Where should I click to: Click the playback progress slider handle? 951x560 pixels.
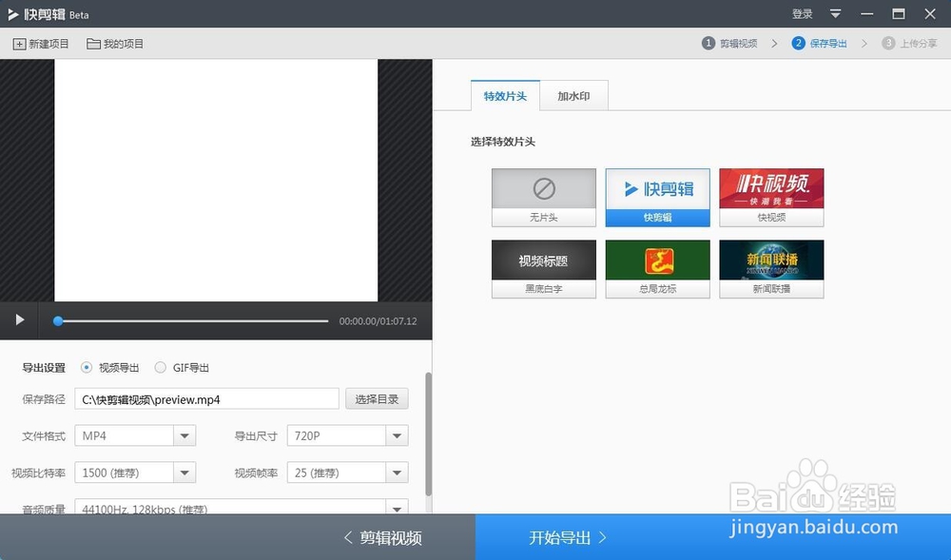click(58, 320)
